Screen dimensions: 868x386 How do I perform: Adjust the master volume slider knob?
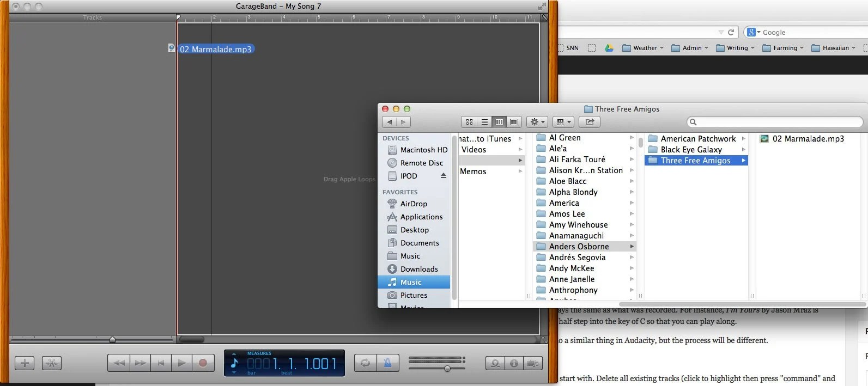447,369
